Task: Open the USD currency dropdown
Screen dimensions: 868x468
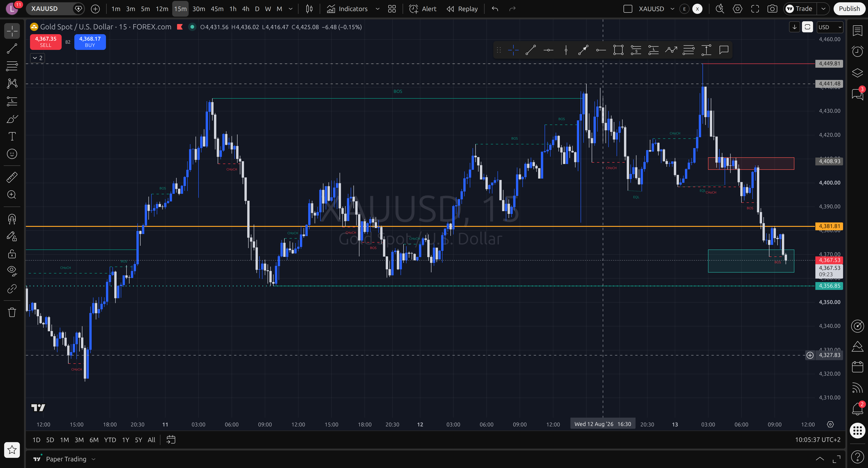Action: (x=830, y=27)
